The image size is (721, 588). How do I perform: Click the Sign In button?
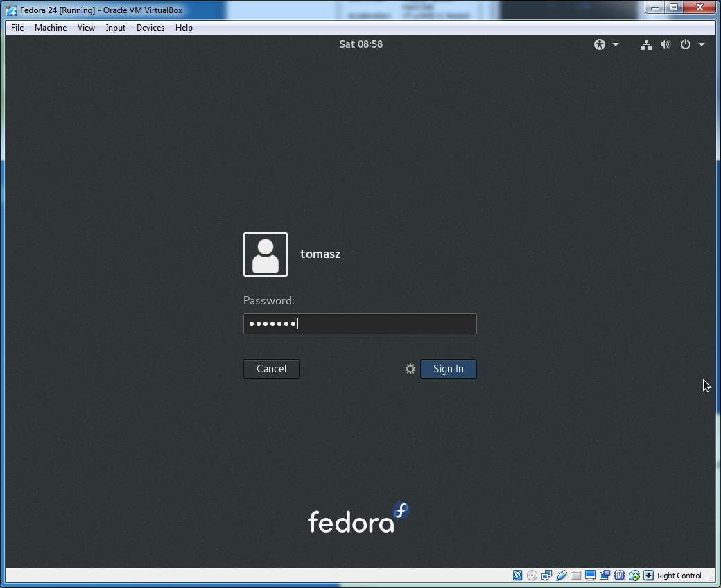point(449,369)
